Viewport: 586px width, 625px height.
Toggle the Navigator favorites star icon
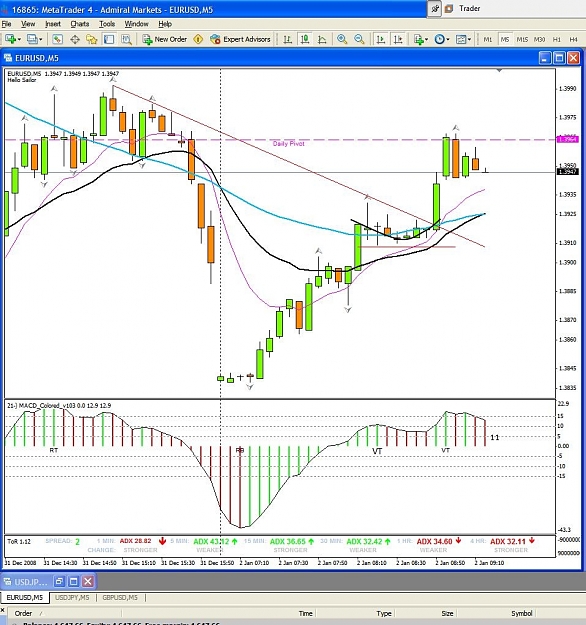(92, 39)
